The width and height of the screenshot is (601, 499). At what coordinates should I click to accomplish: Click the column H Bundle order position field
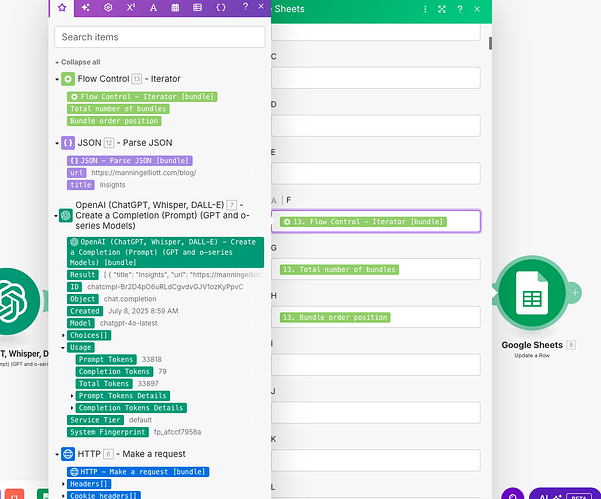coord(376,317)
